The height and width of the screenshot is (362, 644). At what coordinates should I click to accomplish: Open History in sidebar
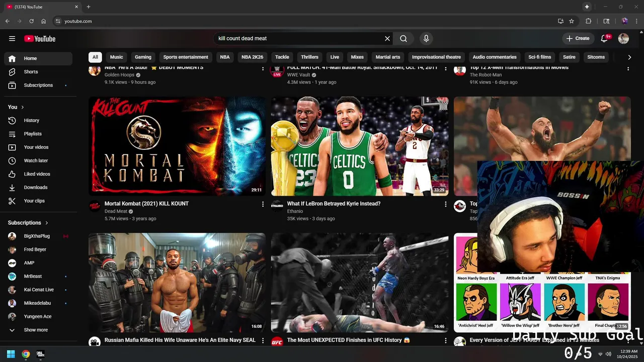(x=38, y=121)
